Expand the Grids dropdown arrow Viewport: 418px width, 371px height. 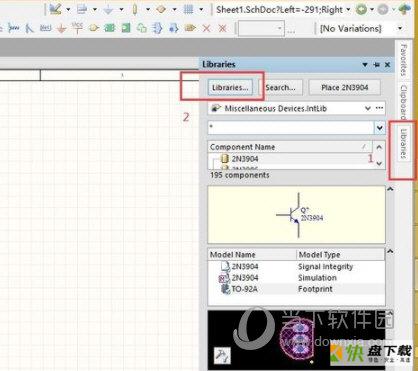click(201, 9)
